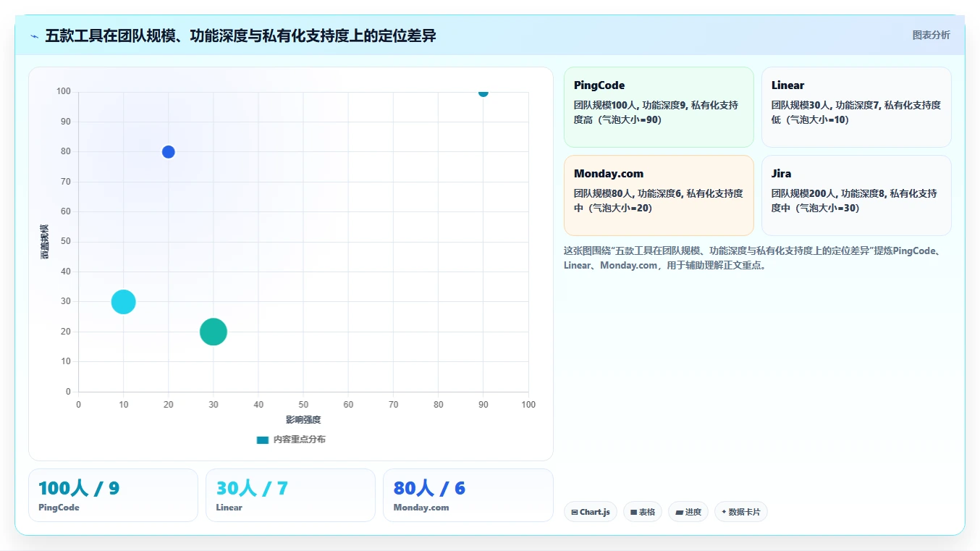Click PingCode label under 100人 / 9
The width and height of the screenshot is (980, 551).
59,508
